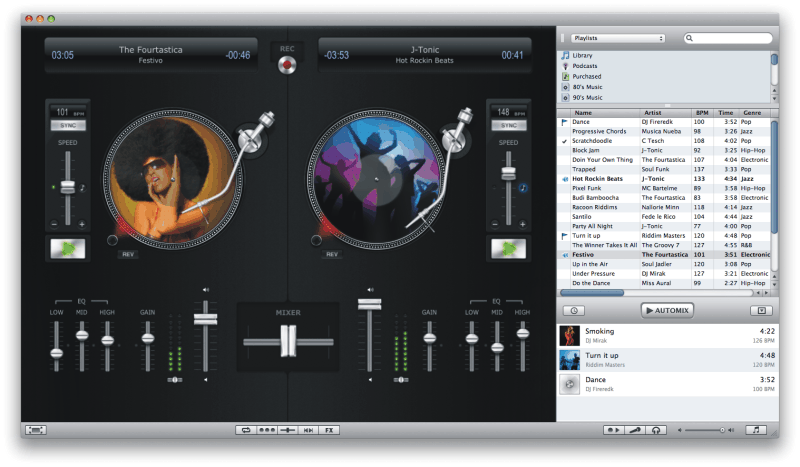Toggle REV reverse on left turntable
The height and width of the screenshot is (467, 800).
point(127,254)
